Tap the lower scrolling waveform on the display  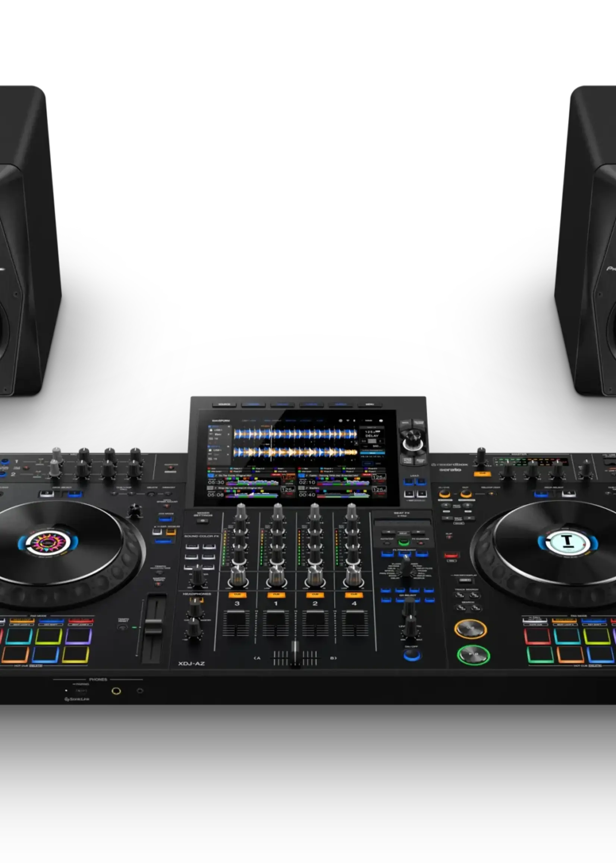295,452
